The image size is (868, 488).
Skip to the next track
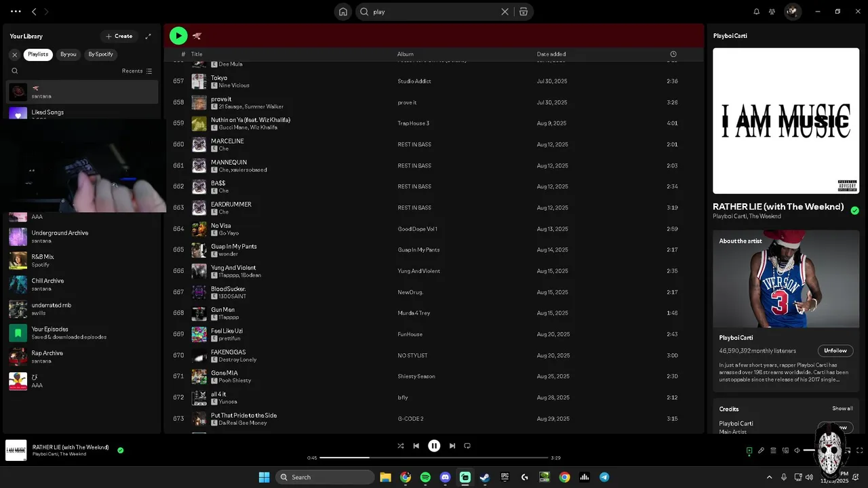pos(452,446)
